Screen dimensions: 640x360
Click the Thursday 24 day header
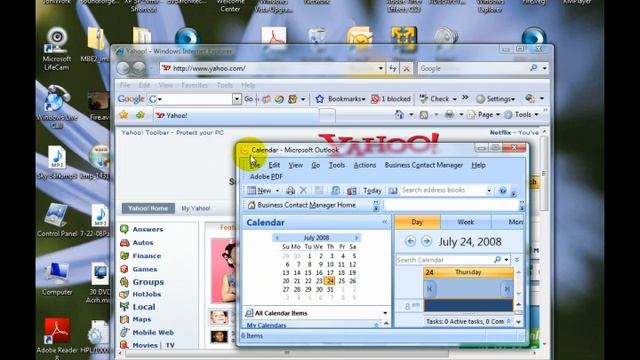click(x=468, y=272)
